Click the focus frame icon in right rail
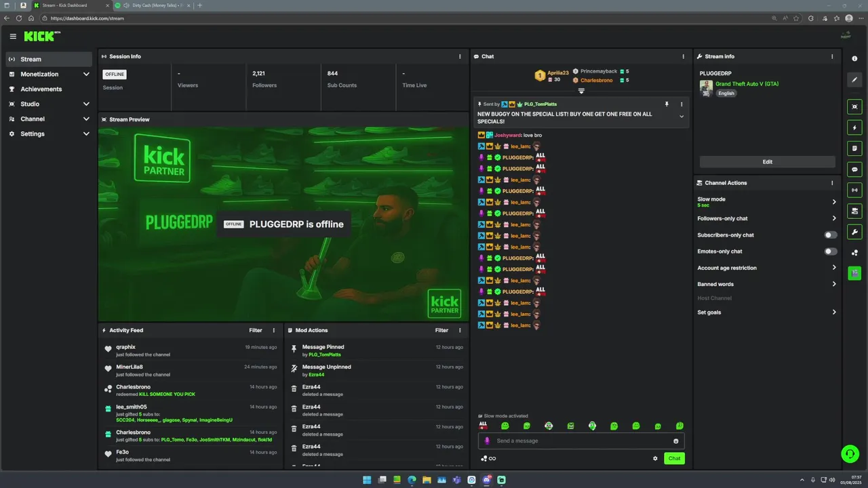868x488 pixels. tap(854, 106)
